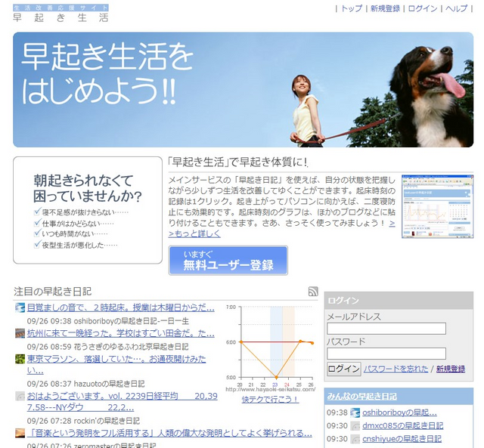
Task: Open the ログイン link in top navigation
Action: tap(423, 8)
